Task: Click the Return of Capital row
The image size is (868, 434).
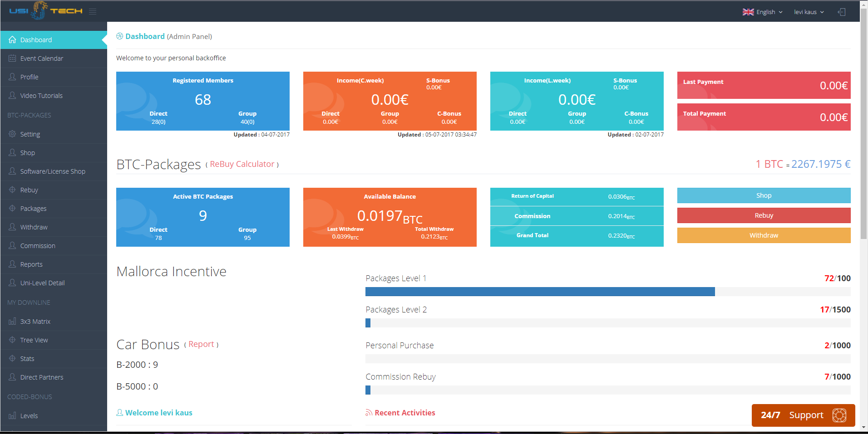Action: click(577, 196)
